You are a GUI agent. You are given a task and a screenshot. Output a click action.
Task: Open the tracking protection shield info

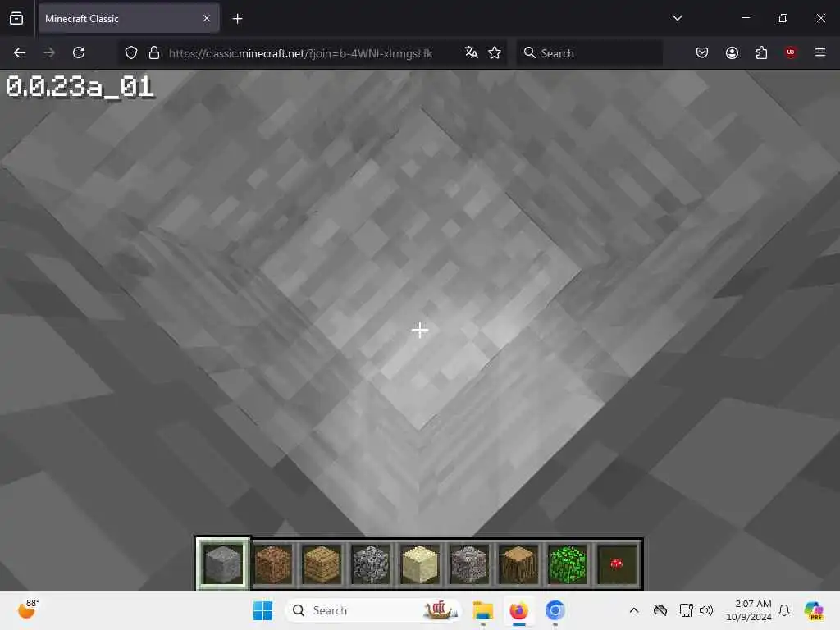(x=131, y=52)
